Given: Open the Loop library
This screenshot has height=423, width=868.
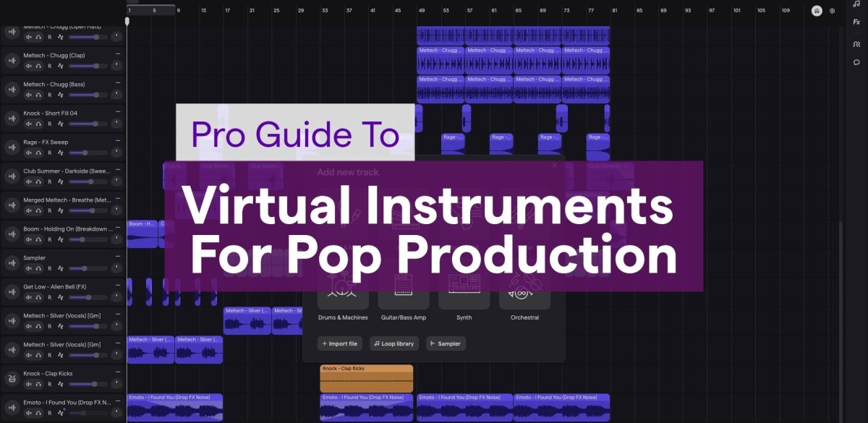Looking at the screenshot, I should pos(394,343).
